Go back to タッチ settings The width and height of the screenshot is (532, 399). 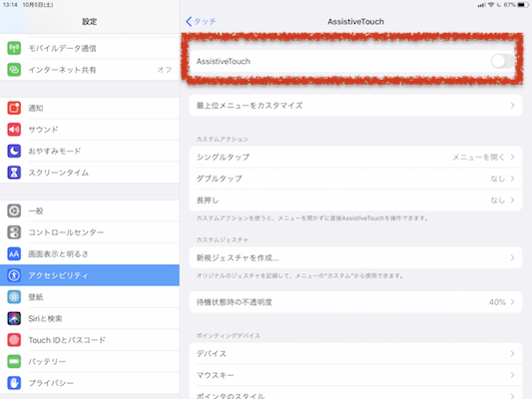click(201, 21)
